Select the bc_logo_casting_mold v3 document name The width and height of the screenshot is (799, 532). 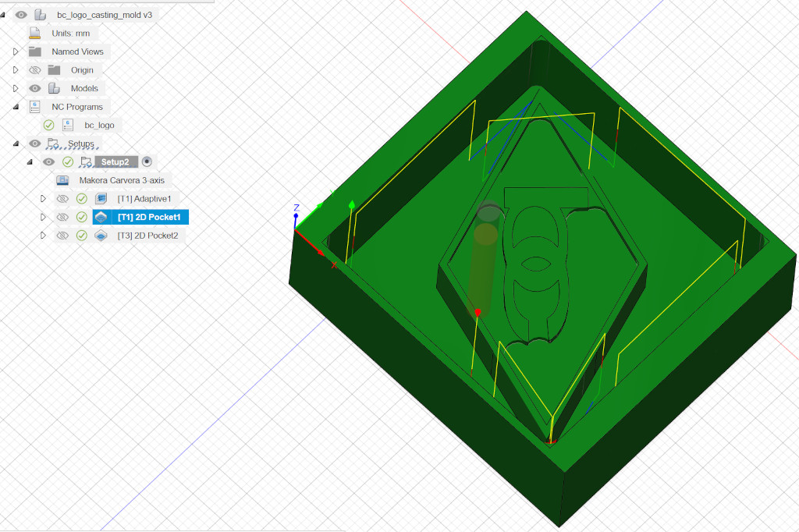pos(105,15)
